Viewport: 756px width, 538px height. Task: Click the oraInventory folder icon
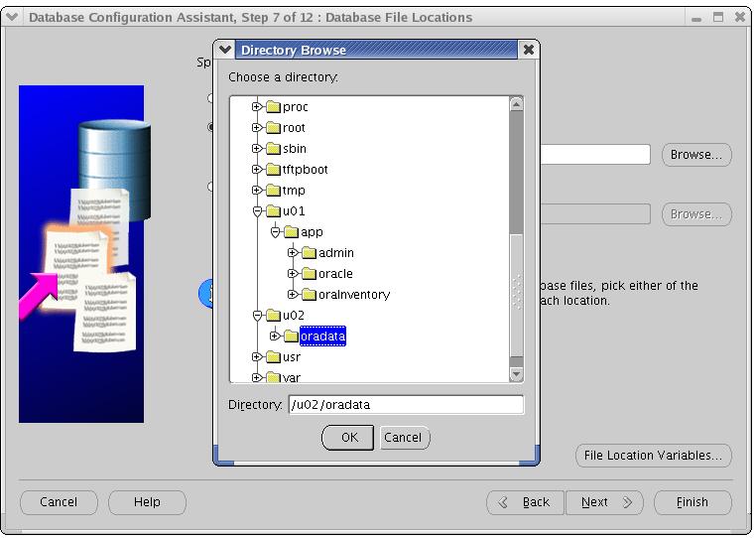tap(309, 295)
